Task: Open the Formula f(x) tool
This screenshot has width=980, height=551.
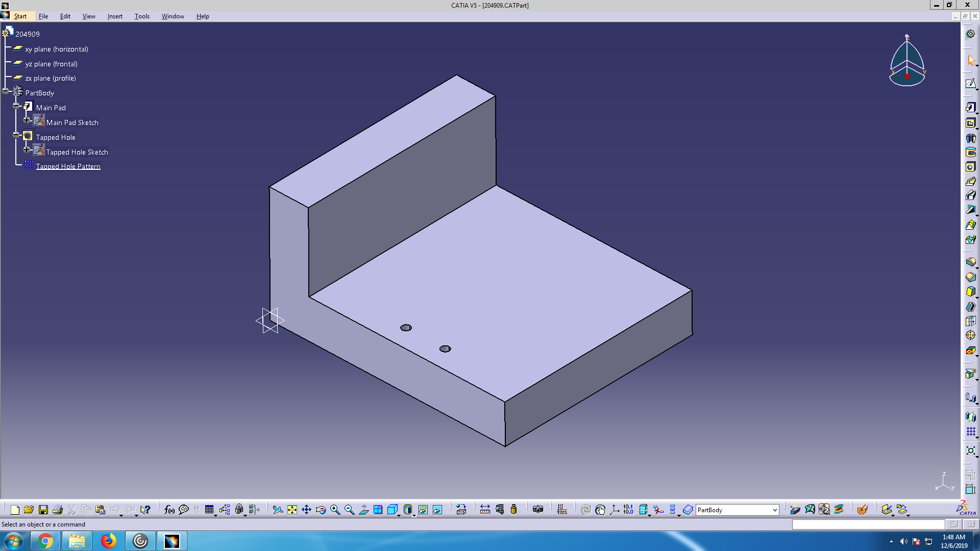Action: [169, 510]
